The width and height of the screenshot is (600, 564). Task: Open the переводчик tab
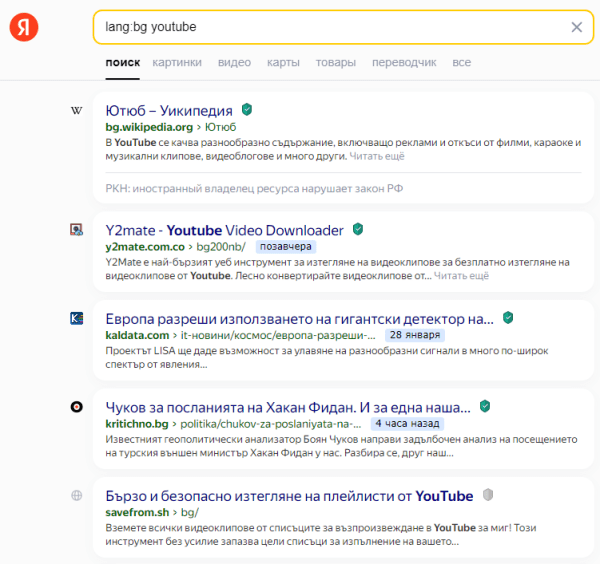pos(404,62)
